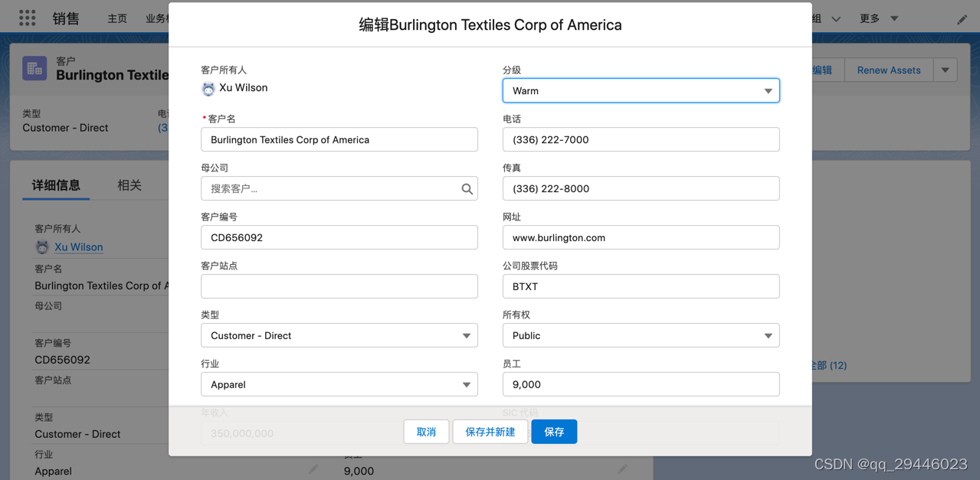This screenshot has height=480, width=980.
Task: Switch to the 相关 tab
Action: (x=129, y=185)
